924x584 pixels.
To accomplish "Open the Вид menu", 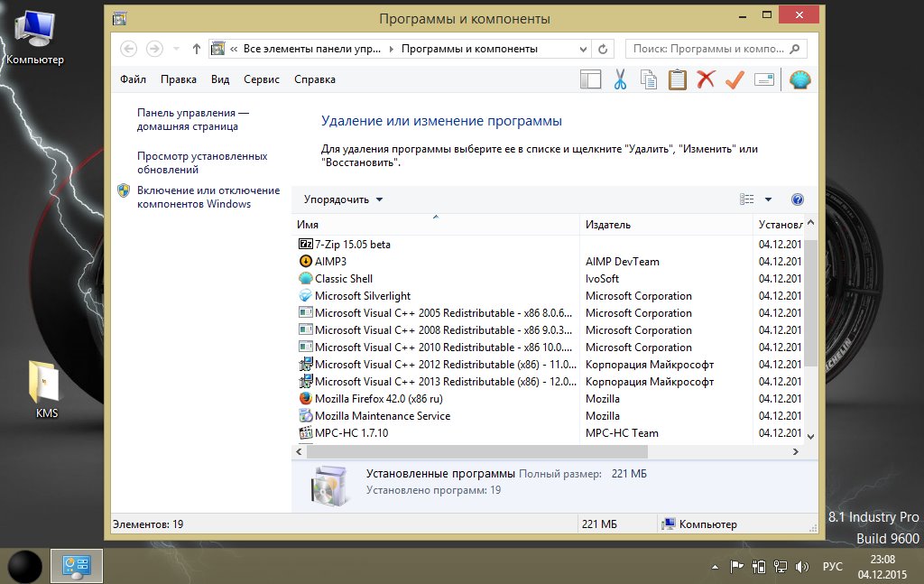I will pos(220,79).
